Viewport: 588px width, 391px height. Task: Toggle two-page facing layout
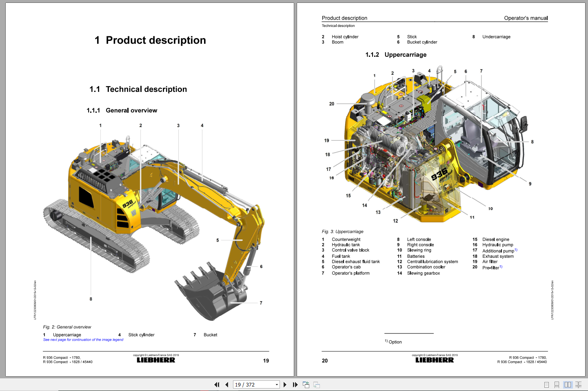pos(568,384)
